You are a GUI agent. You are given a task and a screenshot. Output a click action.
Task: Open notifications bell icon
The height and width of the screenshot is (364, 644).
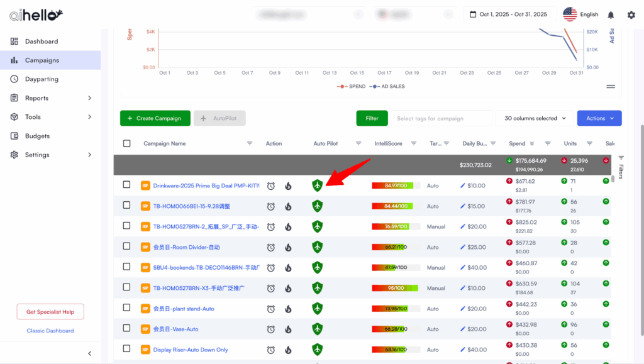point(611,14)
